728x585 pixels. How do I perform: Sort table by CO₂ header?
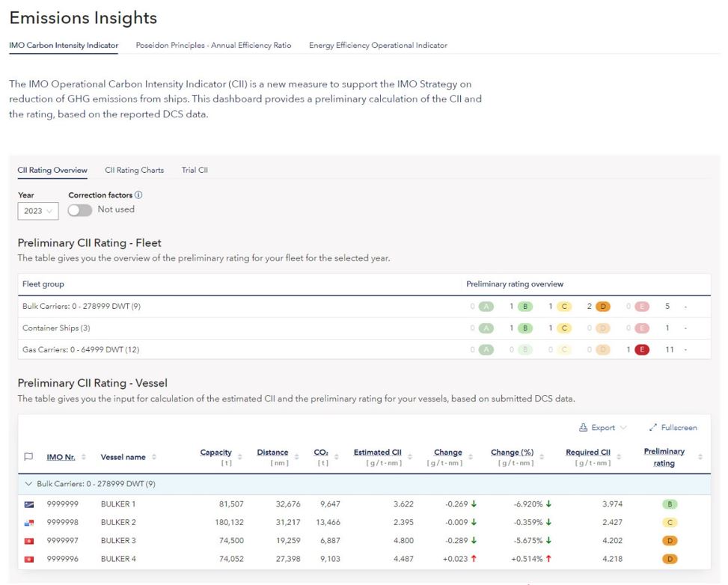321,452
